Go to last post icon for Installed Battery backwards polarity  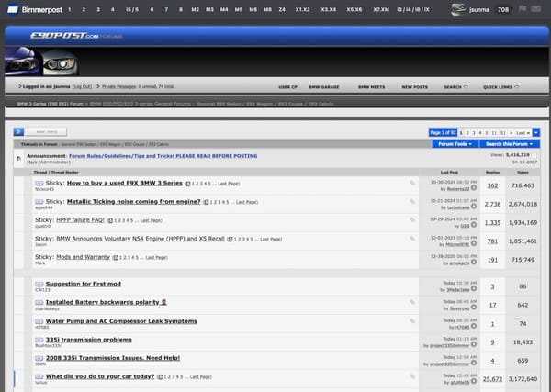[474, 308]
